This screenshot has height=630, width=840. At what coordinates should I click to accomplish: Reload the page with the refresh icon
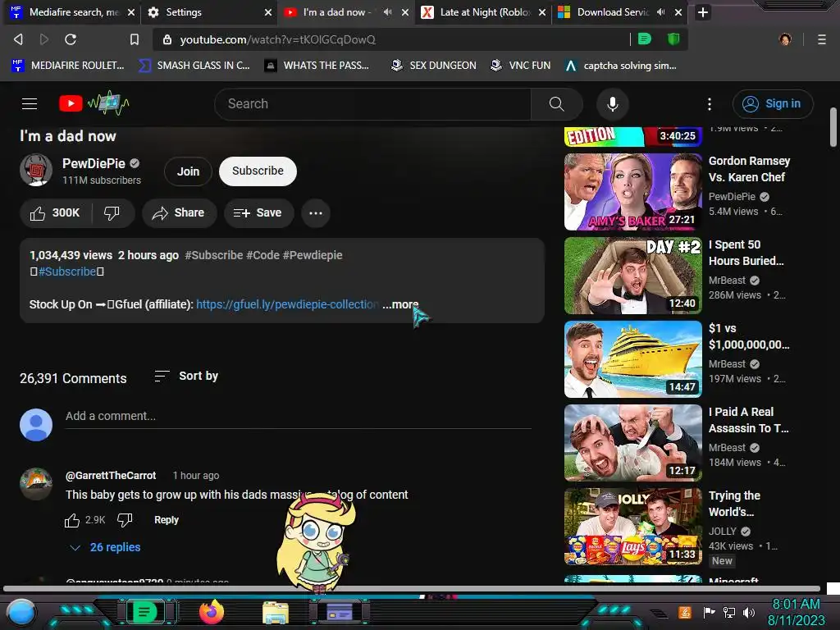(71, 39)
